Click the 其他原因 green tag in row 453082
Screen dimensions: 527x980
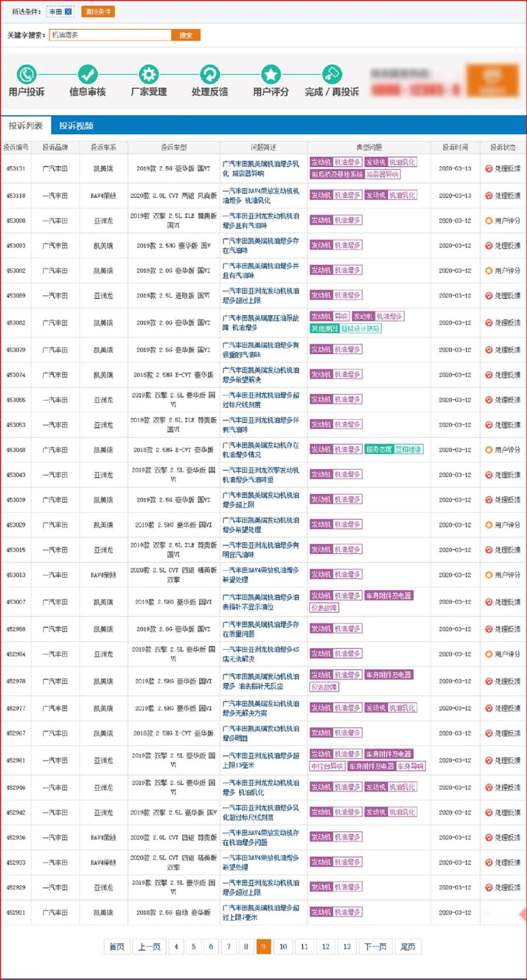click(324, 329)
